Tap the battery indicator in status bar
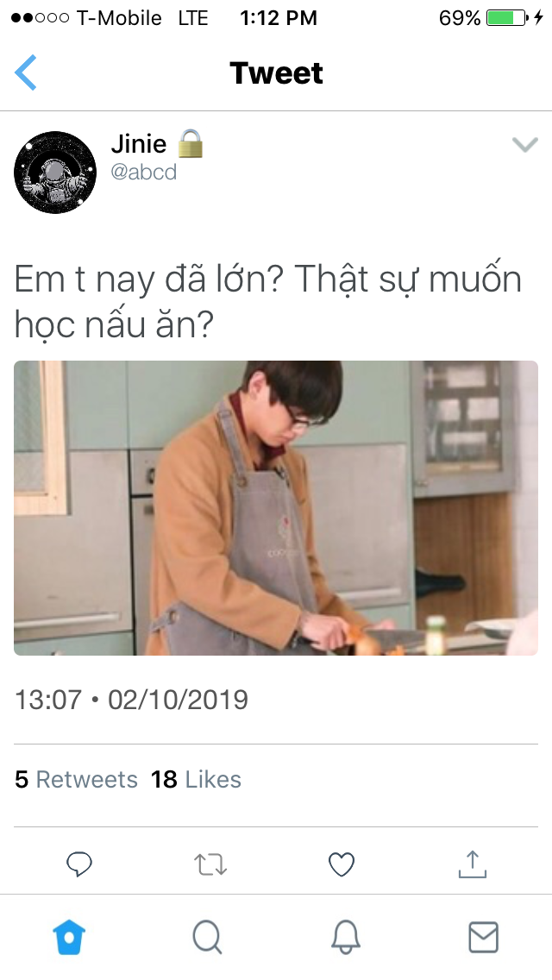This screenshot has height=980, width=552. point(507,17)
